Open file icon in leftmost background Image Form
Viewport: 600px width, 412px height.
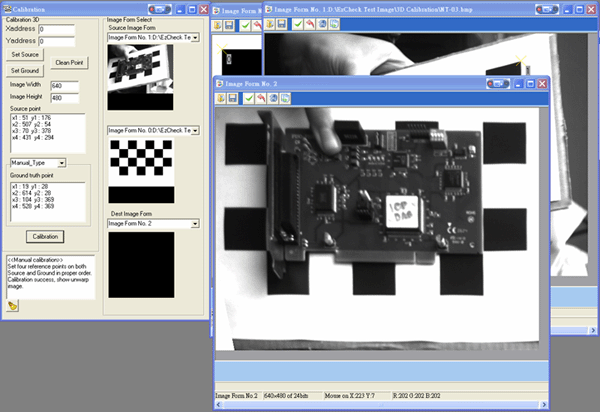point(217,25)
